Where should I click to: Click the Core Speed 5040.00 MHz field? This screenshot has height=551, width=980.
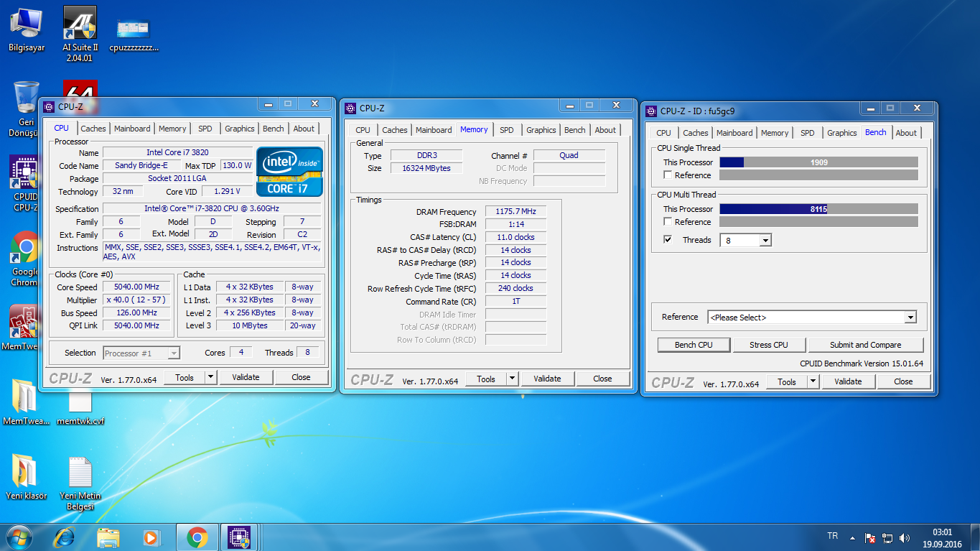[x=136, y=287]
